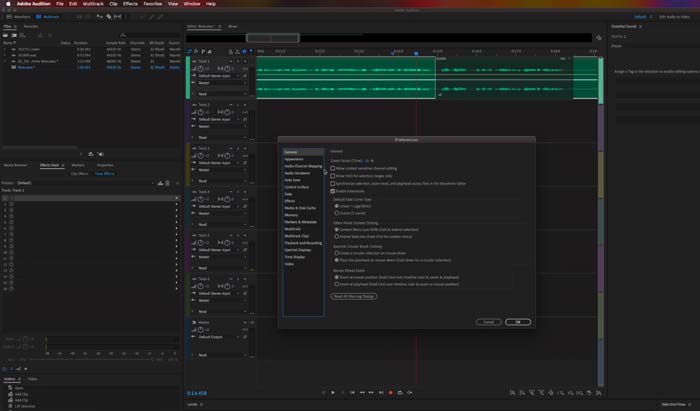Open Track 1 Read automation mode dropdown

222,94
